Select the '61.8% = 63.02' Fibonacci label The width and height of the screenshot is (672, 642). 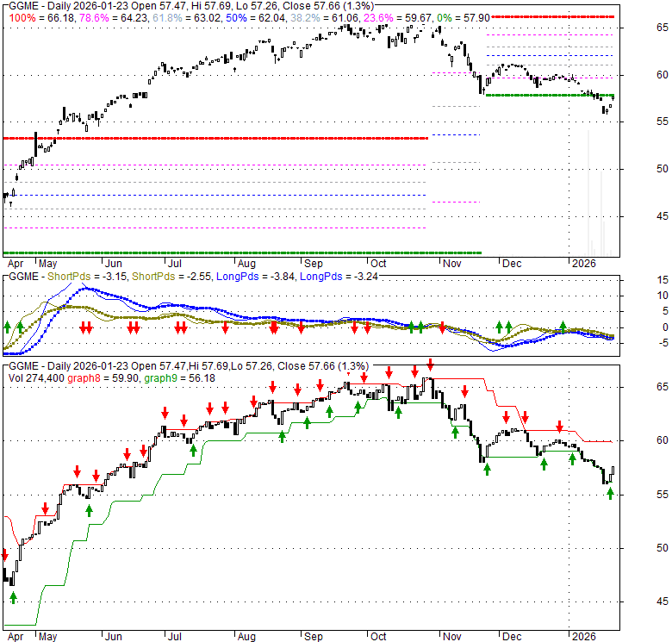click(187, 18)
